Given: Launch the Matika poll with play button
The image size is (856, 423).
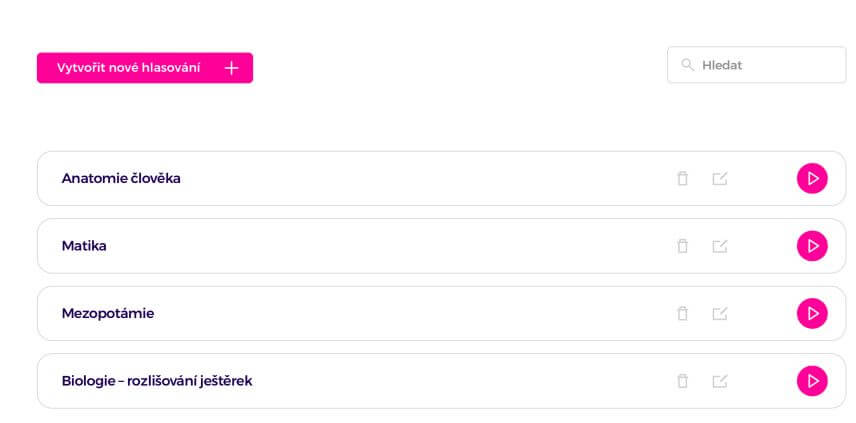Looking at the screenshot, I should coord(812,246).
